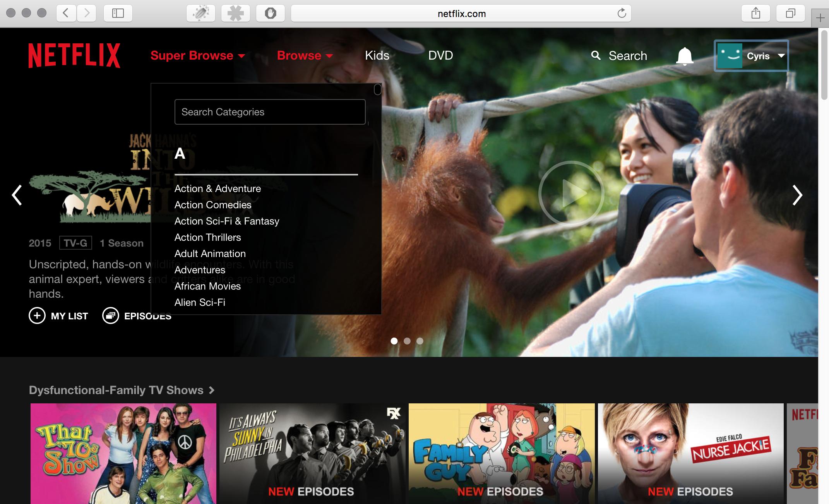Choose African Movies category

(x=207, y=286)
